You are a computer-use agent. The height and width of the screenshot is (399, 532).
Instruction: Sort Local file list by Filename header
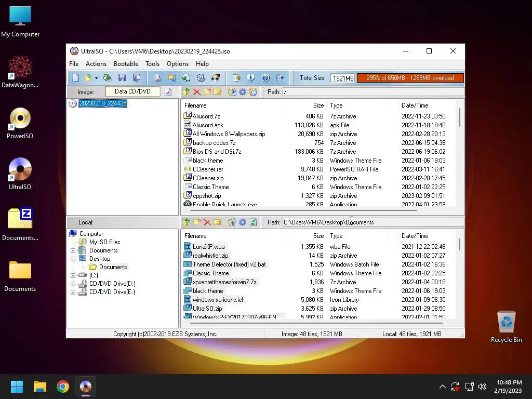[233, 236]
